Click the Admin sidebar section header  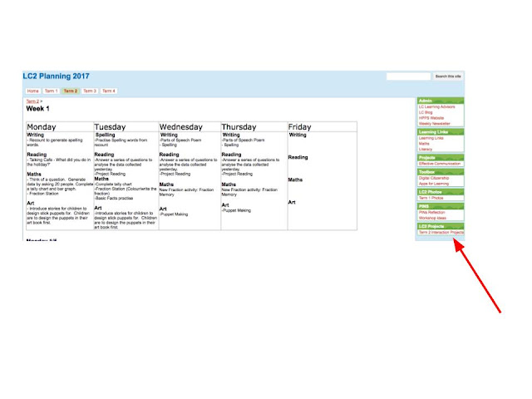point(441,101)
